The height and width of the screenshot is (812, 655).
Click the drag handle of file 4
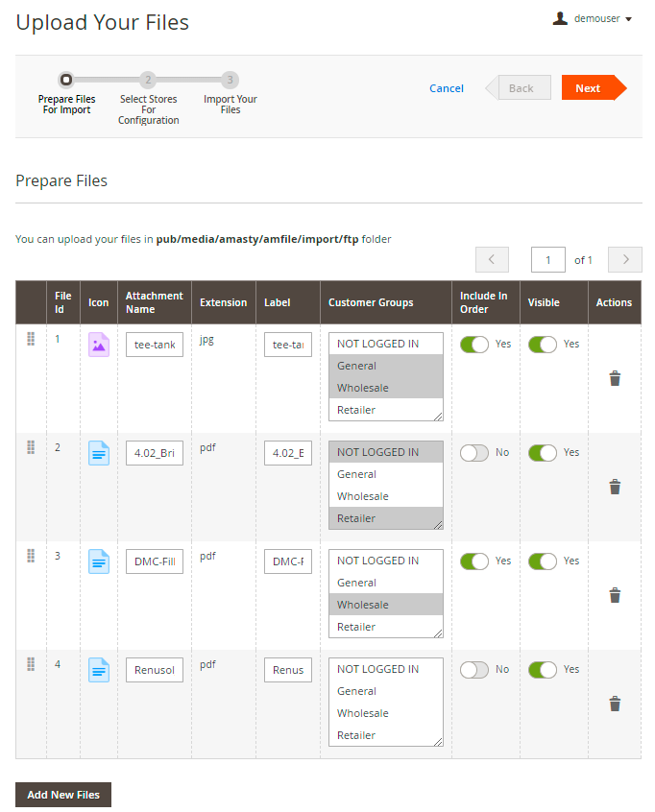[x=31, y=664]
